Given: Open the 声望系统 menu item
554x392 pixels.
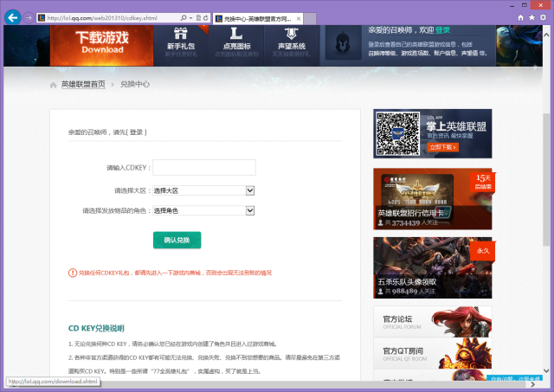Looking at the screenshot, I should point(292,42).
